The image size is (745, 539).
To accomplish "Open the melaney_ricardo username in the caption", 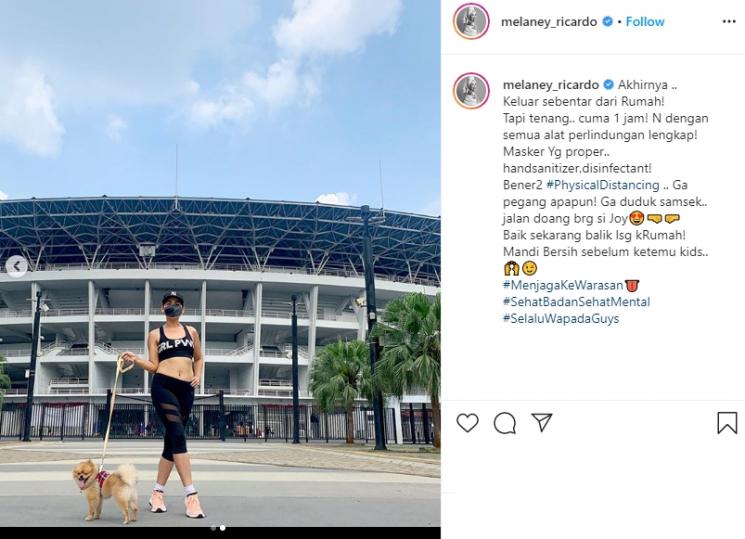I will [x=551, y=85].
